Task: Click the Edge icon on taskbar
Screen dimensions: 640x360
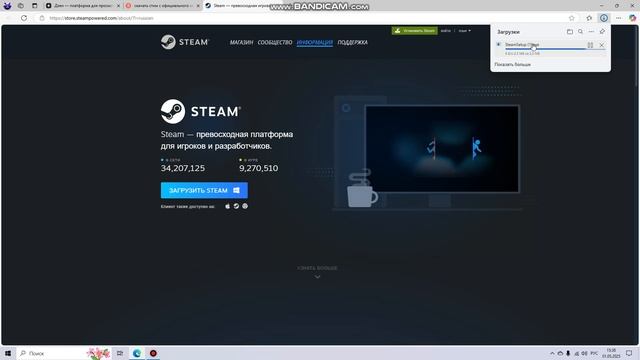Action: coord(136,353)
